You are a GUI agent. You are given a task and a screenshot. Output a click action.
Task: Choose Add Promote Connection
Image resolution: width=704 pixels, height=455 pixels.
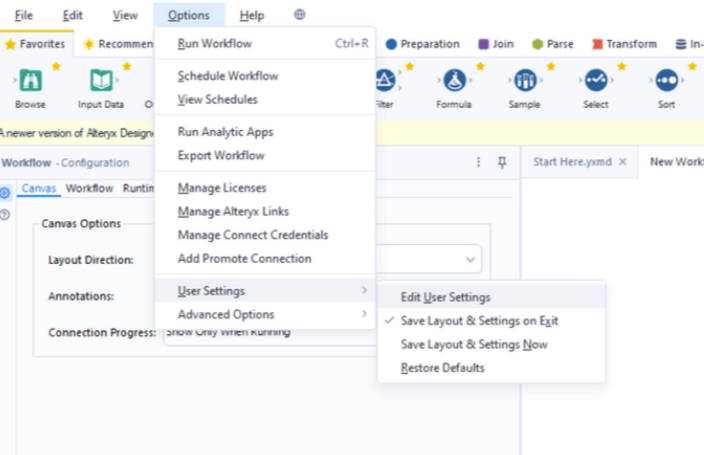(x=265, y=258)
